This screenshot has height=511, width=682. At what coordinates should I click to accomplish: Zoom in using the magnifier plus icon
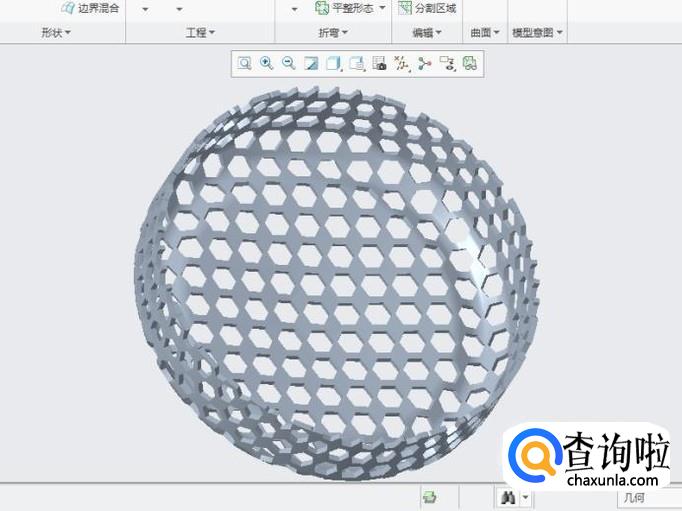point(266,63)
